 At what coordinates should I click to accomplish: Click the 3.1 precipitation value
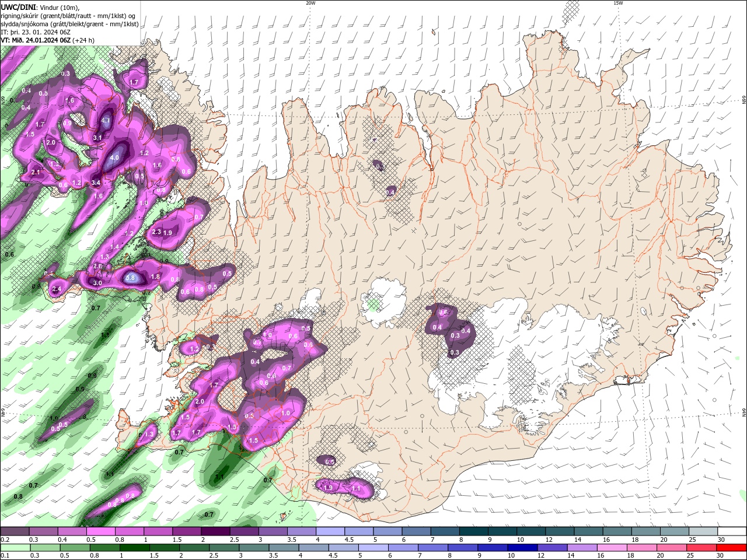click(97, 138)
